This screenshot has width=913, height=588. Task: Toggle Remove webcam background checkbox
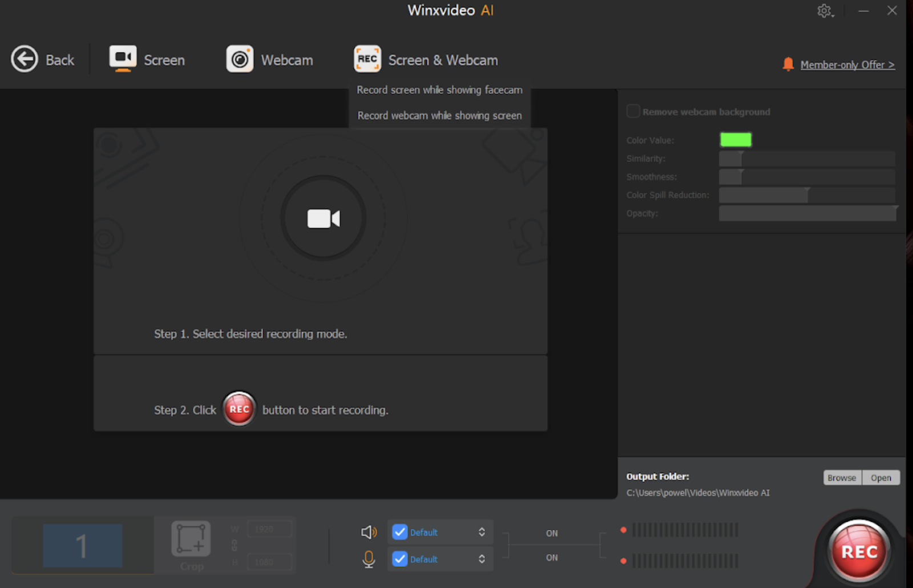point(633,111)
